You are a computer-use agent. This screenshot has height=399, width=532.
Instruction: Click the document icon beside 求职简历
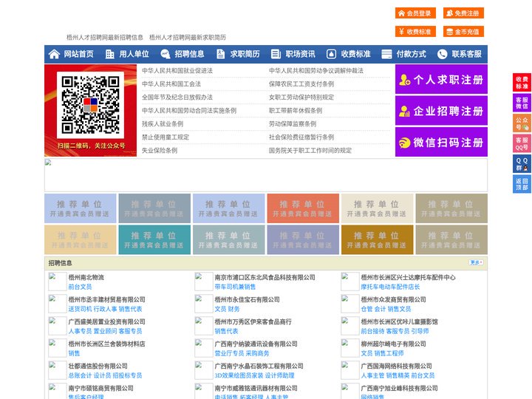tap(220, 54)
